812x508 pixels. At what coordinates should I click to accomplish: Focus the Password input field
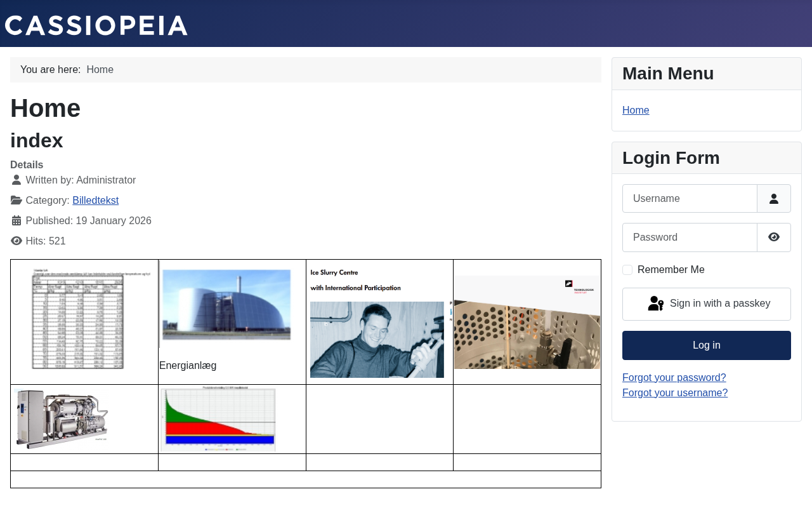690,237
